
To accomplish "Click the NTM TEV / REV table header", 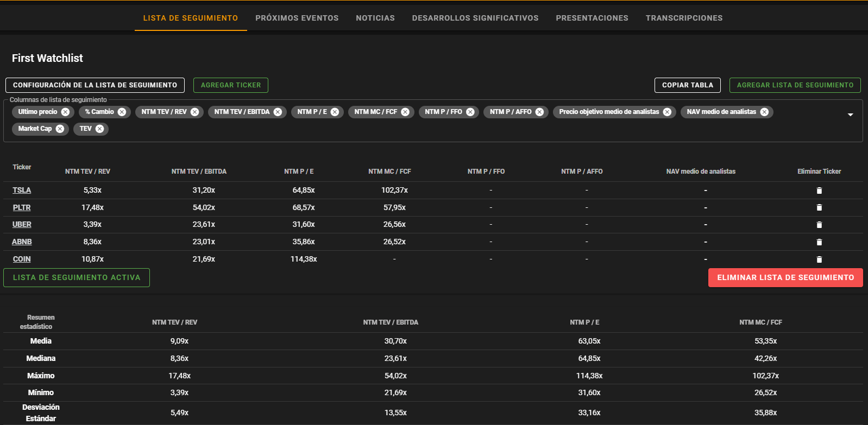I will (x=87, y=172).
